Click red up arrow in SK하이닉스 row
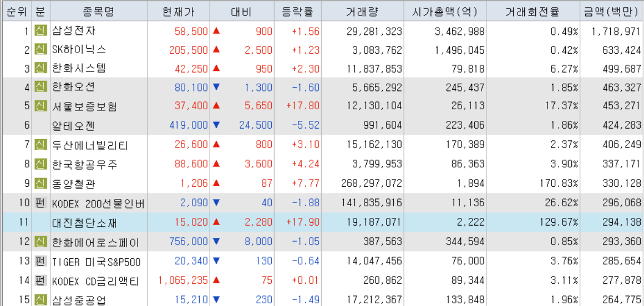The height and width of the screenshot is (306, 644). [x=216, y=50]
